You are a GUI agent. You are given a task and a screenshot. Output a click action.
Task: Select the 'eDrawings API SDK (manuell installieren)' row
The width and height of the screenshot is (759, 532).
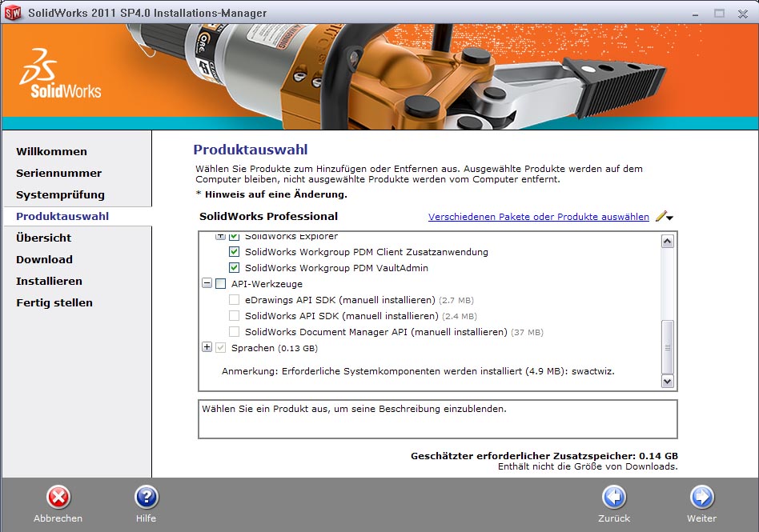click(x=359, y=300)
